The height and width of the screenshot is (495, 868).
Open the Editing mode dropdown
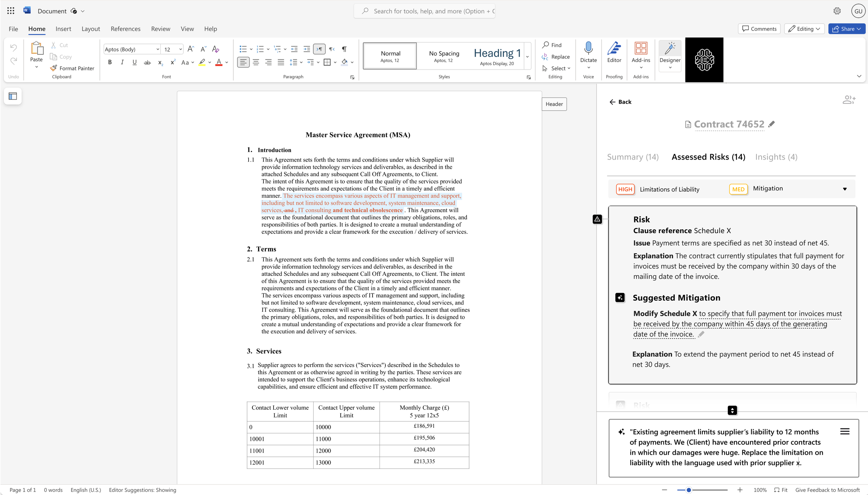[804, 29]
